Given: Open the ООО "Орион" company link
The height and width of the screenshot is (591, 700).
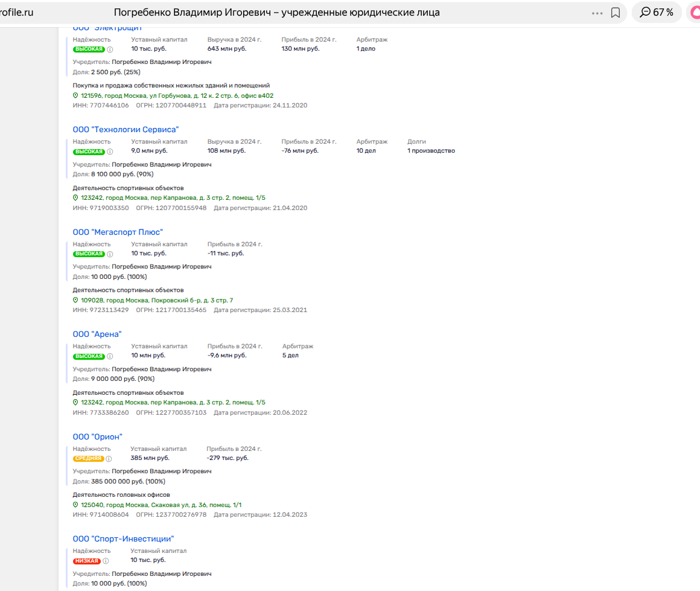Looking at the screenshot, I should [x=97, y=436].
